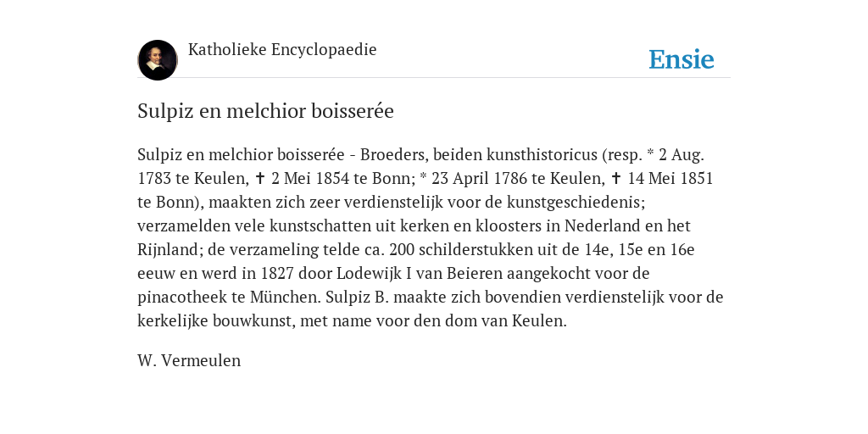Open the Ensie logo link

[x=682, y=59]
